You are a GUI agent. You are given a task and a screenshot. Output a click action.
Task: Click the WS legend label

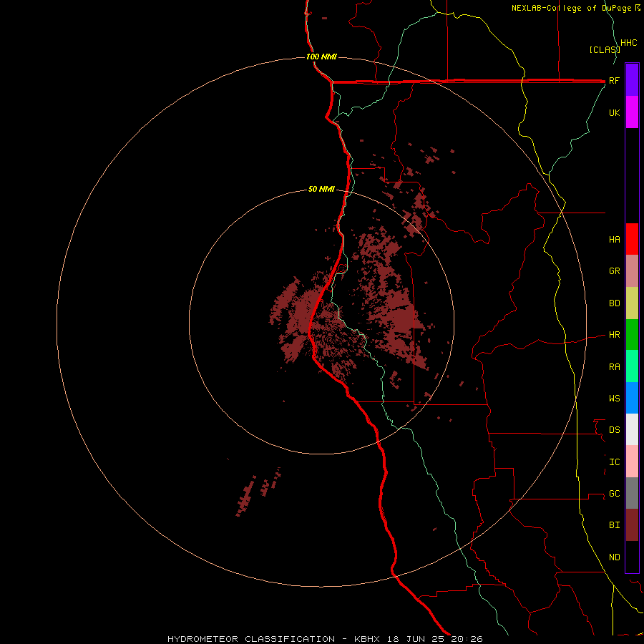click(x=615, y=398)
